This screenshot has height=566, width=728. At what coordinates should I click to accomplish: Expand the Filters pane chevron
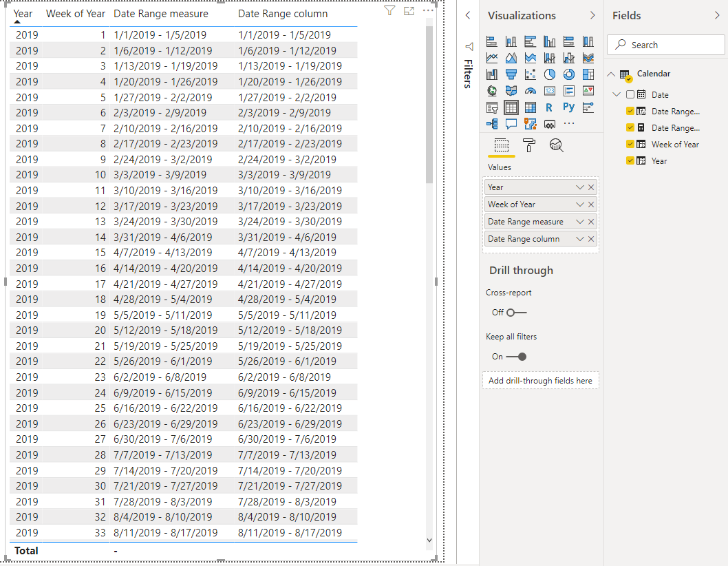pos(467,15)
